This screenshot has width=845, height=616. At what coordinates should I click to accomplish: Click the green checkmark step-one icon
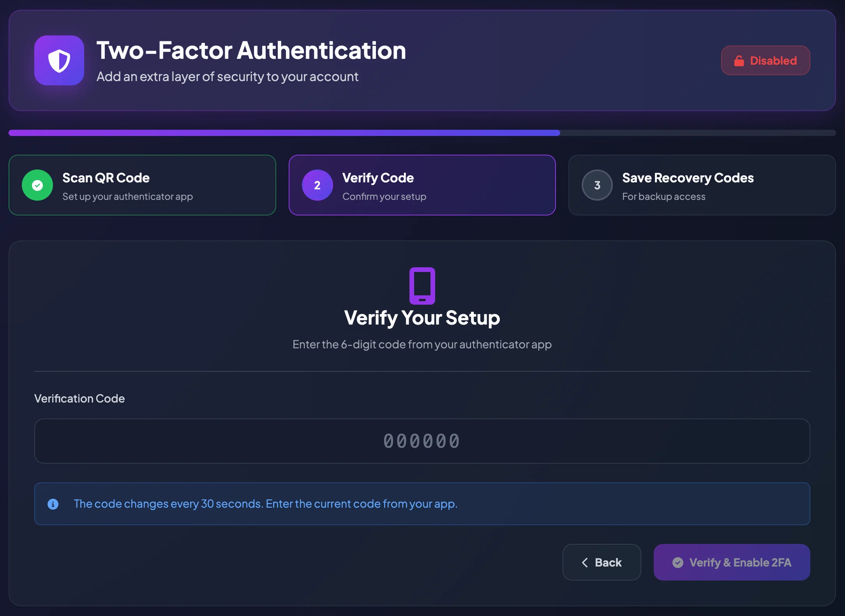[x=37, y=185]
